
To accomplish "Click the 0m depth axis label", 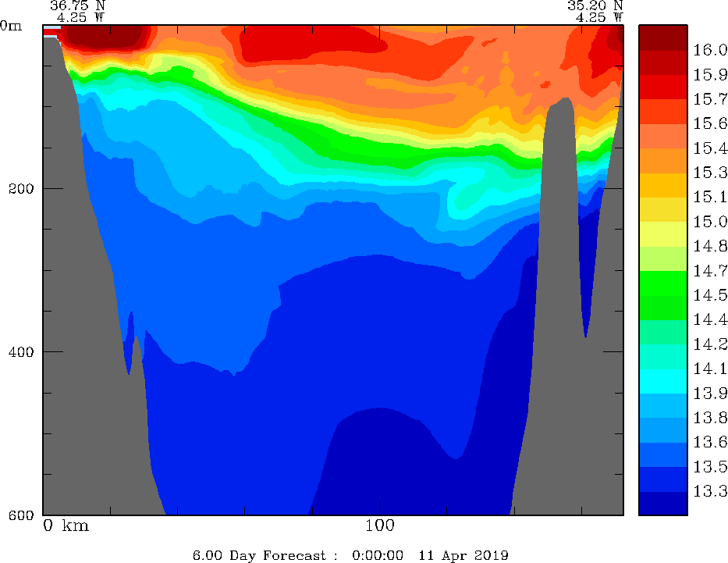I will (x=11, y=26).
